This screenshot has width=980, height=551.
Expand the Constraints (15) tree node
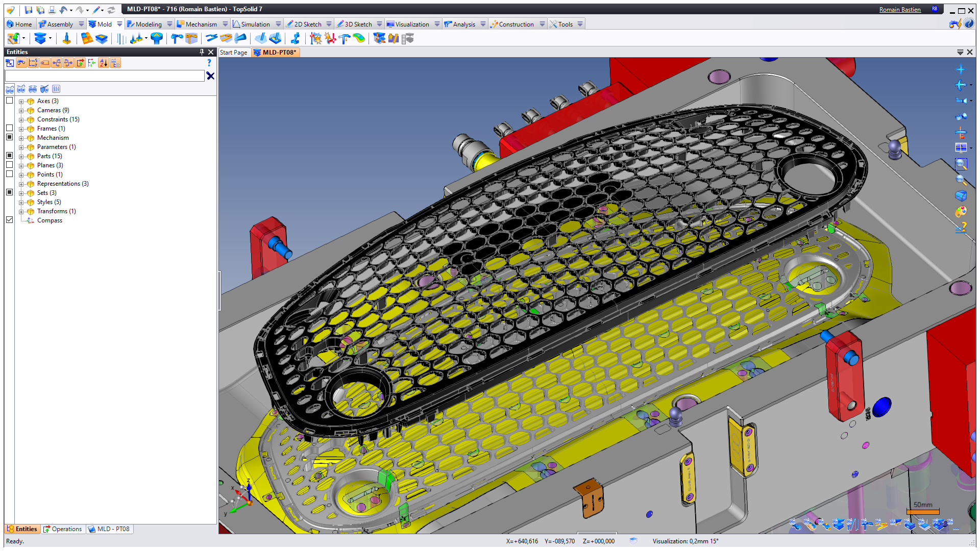point(21,120)
